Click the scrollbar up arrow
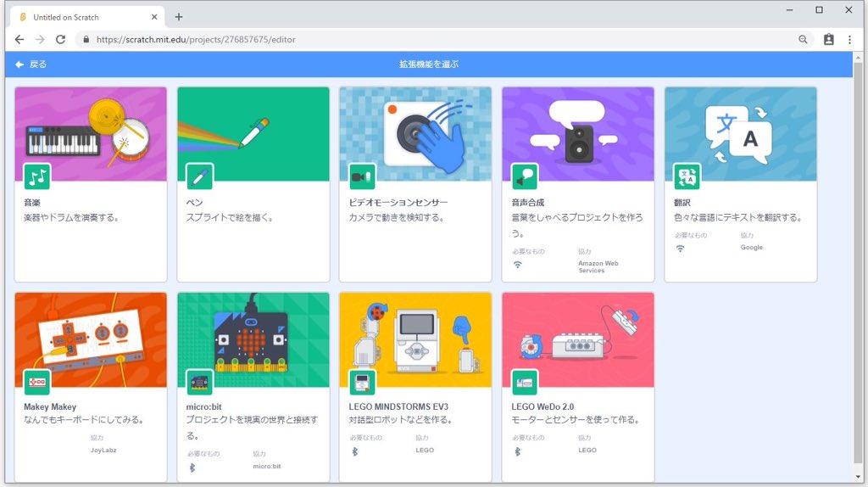868x487 pixels. tap(858, 57)
